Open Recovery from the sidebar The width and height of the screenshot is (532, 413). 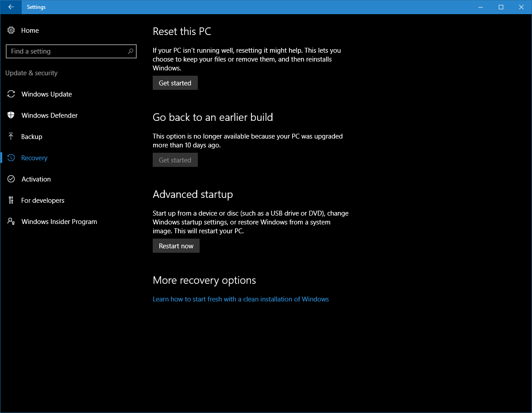[x=34, y=158]
